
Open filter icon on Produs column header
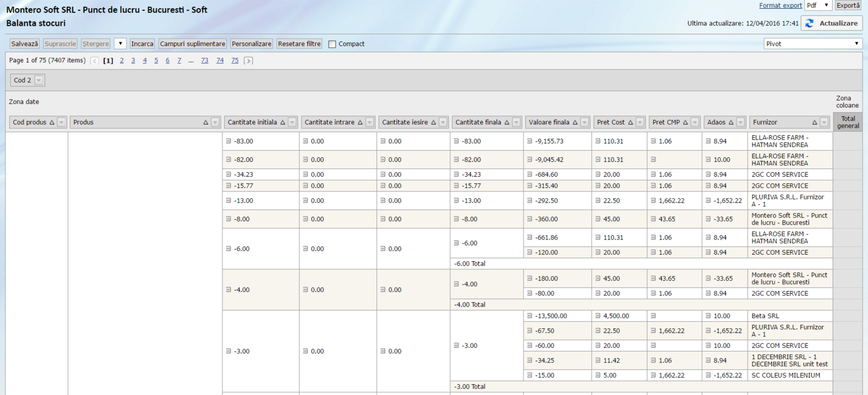[x=215, y=122]
